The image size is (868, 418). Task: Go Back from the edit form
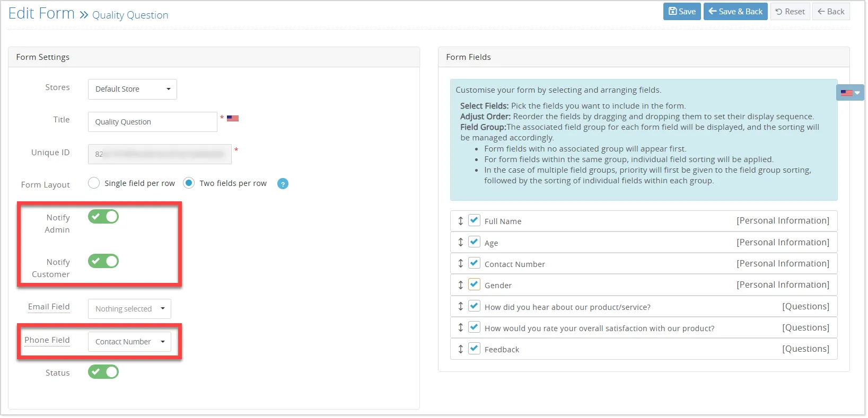831,12
